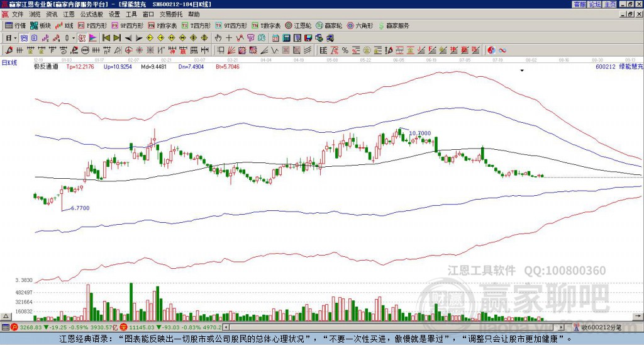Click the 权 adjustment toggle icon

point(82,38)
